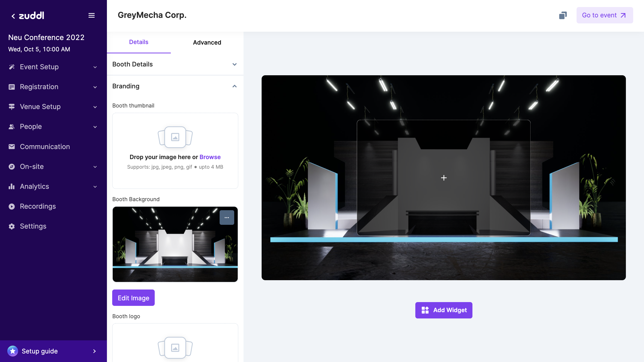
Task: Switch to the Advanced tab
Action: 207,43
